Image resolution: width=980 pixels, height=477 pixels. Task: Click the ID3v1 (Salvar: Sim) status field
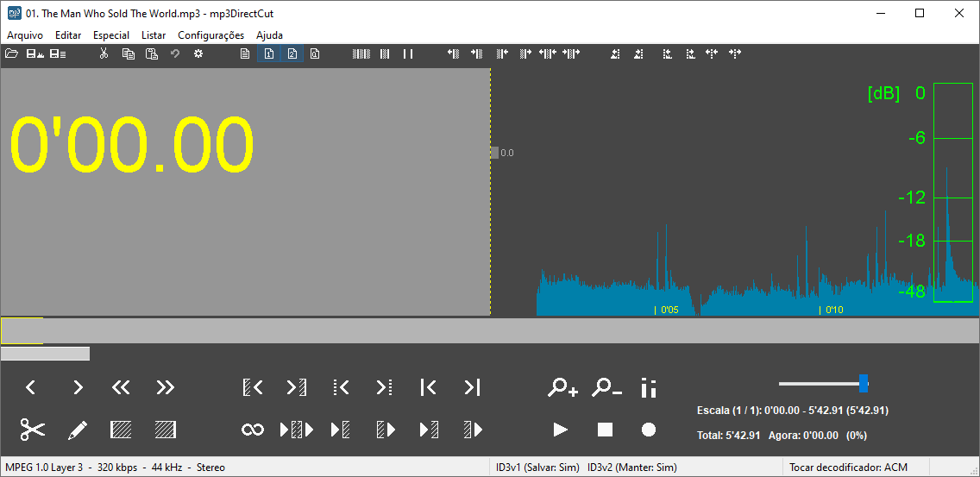[x=537, y=467]
